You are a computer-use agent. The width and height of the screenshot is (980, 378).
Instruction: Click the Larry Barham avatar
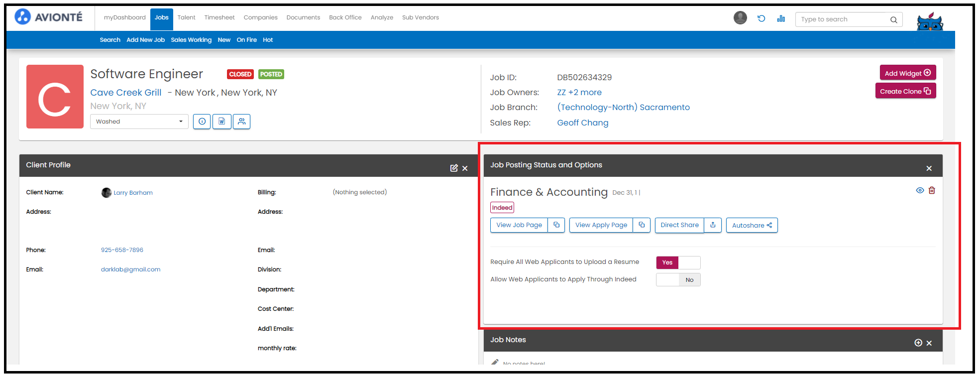pyautogui.click(x=106, y=193)
